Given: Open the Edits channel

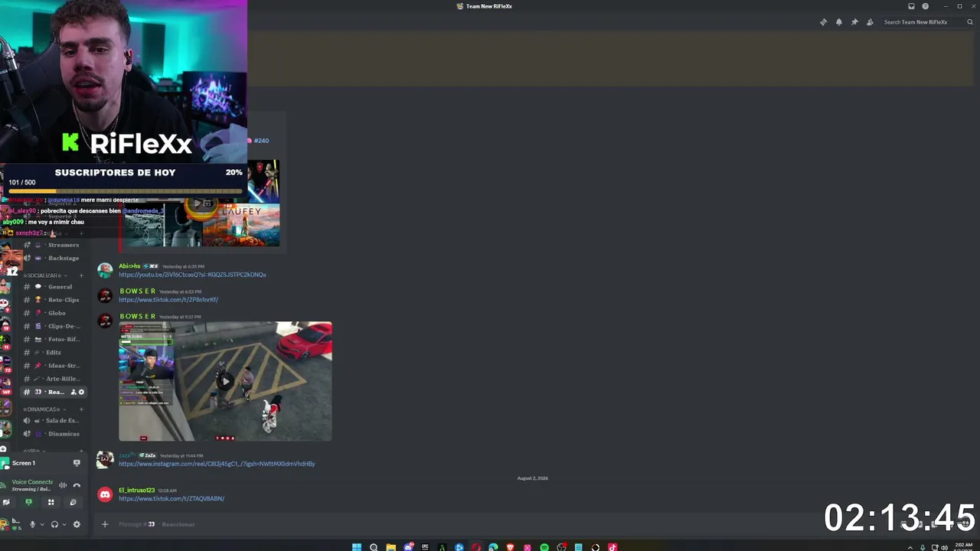Looking at the screenshot, I should (54, 352).
